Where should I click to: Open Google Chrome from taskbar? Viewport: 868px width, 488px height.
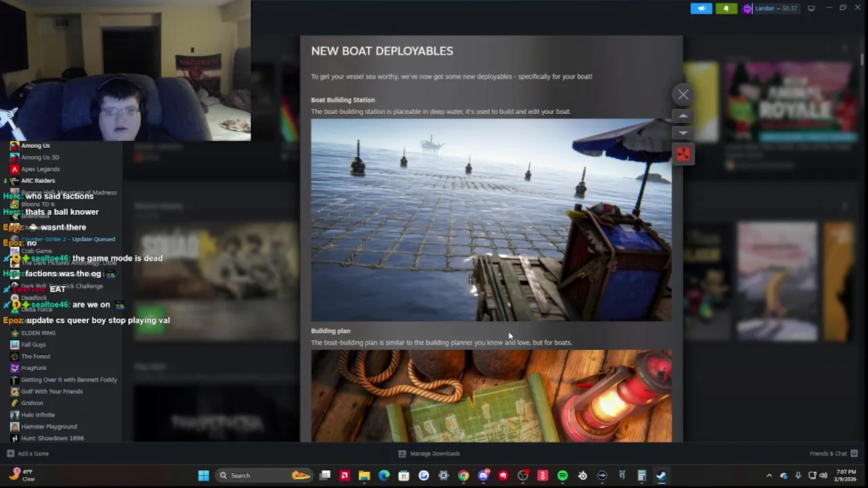(x=463, y=475)
